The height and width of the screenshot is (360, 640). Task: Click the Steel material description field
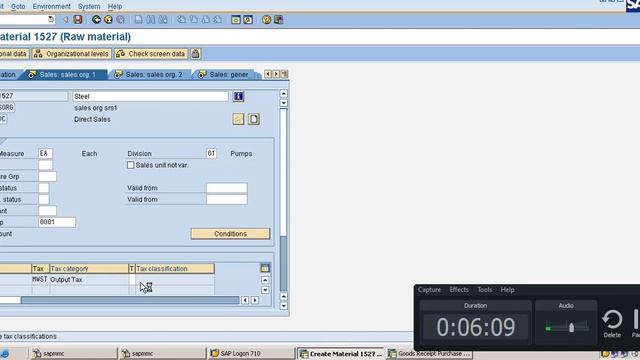coord(150,96)
